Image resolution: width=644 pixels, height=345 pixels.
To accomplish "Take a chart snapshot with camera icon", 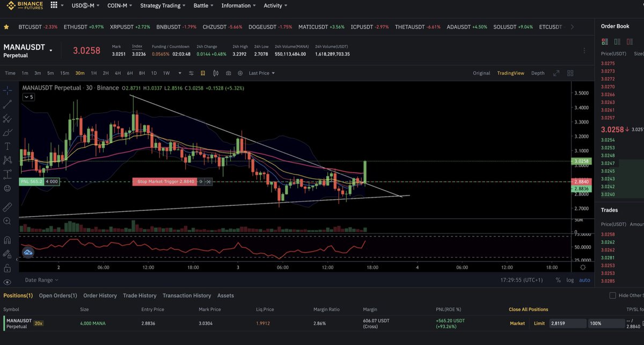I will pyautogui.click(x=229, y=73).
